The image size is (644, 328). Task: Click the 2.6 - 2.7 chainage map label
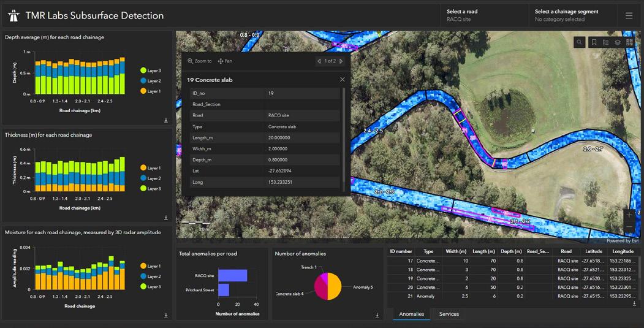pyautogui.click(x=593, y=149)
